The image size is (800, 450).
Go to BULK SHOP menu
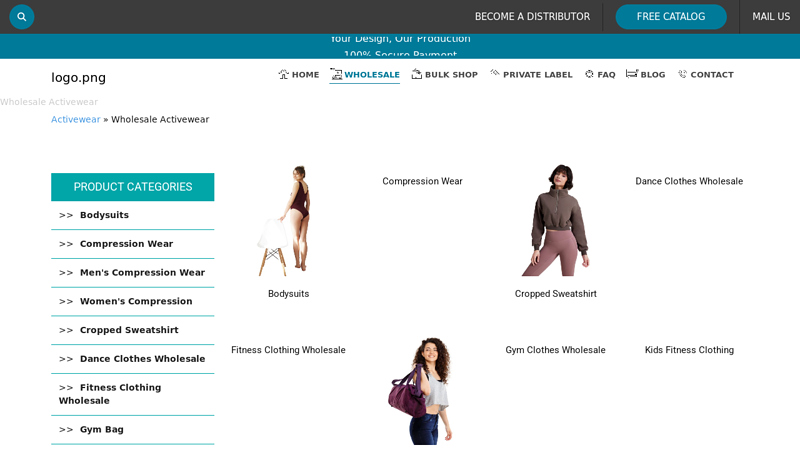(x=451, y=74)
